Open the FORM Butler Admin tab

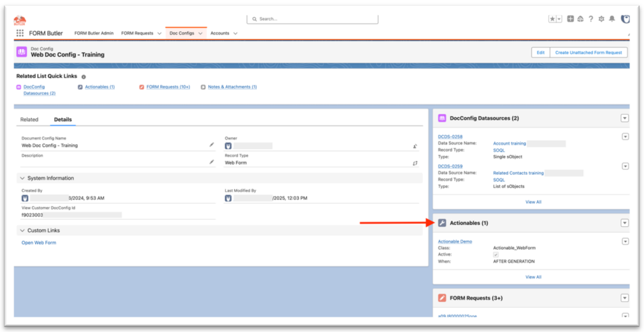click(x=94, y=33)
